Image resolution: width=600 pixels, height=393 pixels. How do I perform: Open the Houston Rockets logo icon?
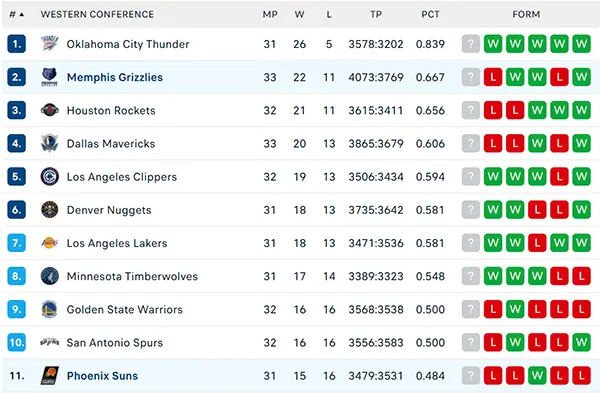pos(50,110)
